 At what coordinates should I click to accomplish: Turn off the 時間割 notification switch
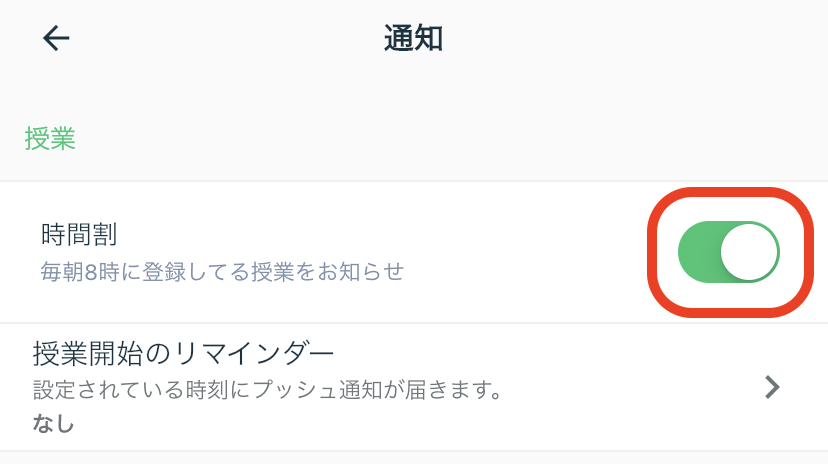pos(729,252)
